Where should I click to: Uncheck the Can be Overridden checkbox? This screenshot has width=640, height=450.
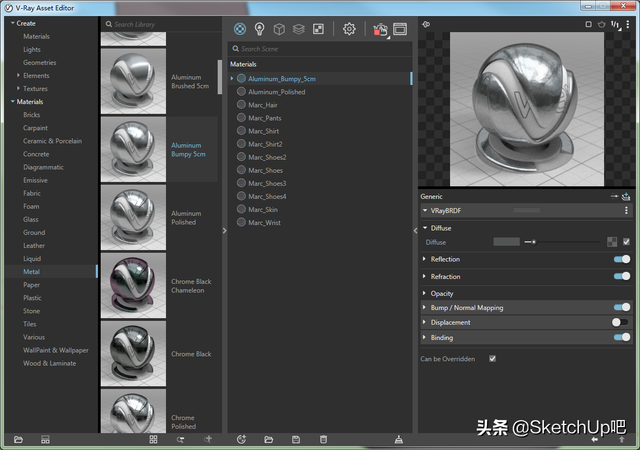point(492,358)
